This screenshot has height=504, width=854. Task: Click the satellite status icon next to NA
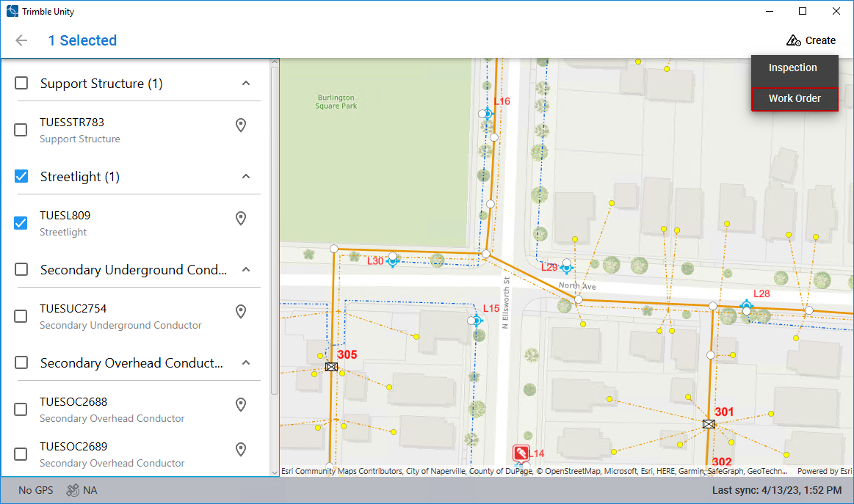73,490
